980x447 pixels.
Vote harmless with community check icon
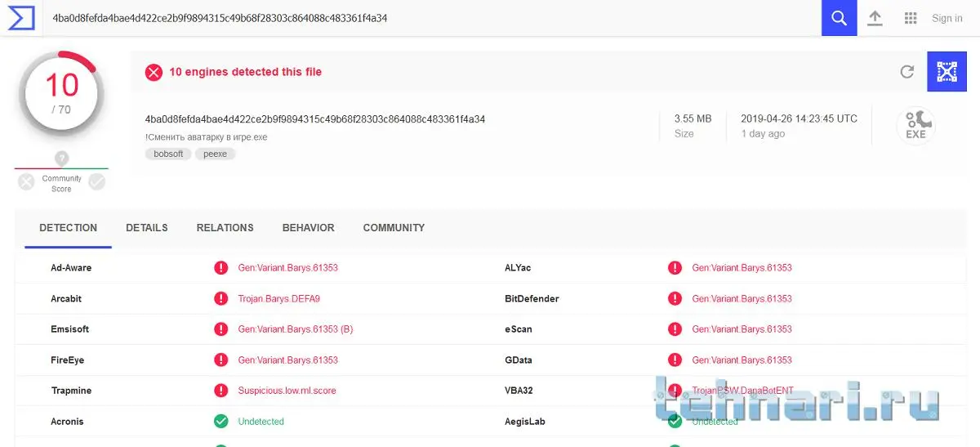97,182
